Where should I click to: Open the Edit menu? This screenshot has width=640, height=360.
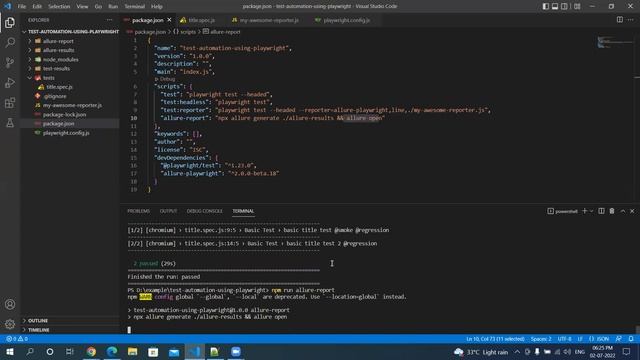(37, 6)
